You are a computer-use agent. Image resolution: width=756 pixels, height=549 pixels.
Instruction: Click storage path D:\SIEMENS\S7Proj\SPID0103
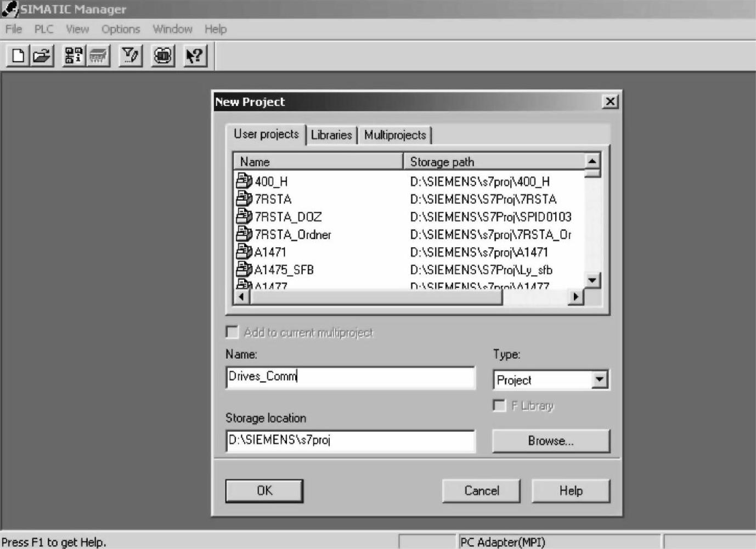pyautogui.click(x=491, y=217)
